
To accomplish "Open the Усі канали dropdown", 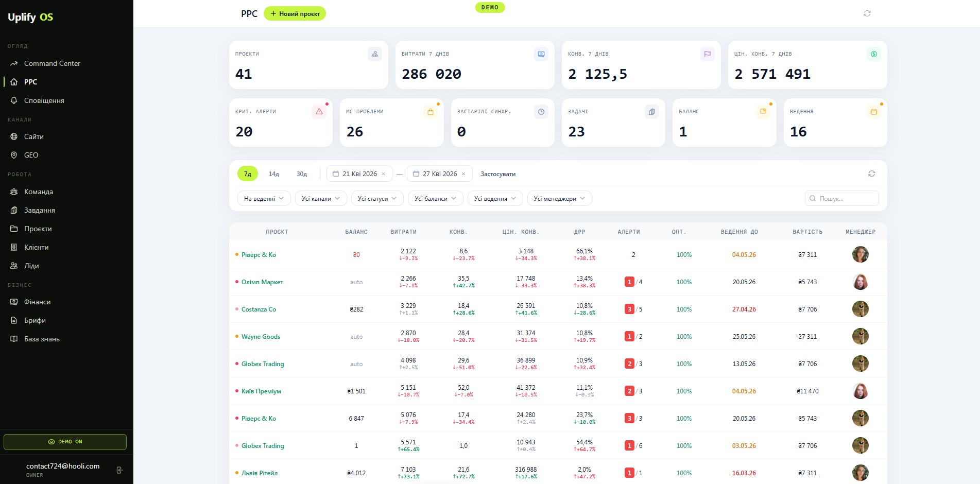I will [x=321, y=198].
